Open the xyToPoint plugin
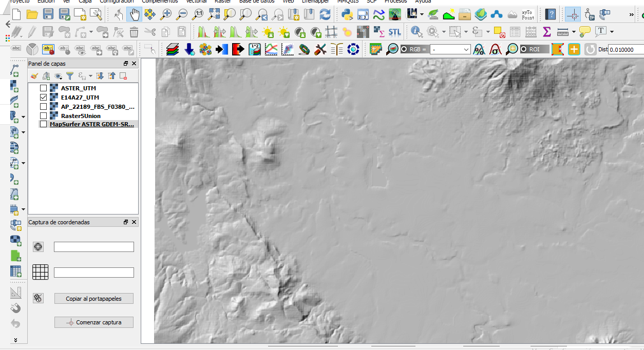This screenshot has width=644, height=350. pos(527,14)
